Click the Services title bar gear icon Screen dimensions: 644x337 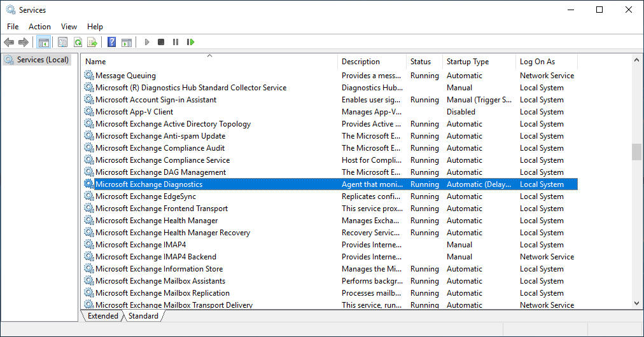[x=11, y=10]
